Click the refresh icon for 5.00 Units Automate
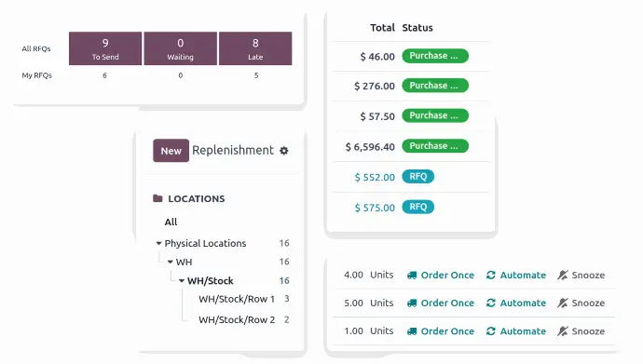The image size is (643, 364). [x=491, y=303]
